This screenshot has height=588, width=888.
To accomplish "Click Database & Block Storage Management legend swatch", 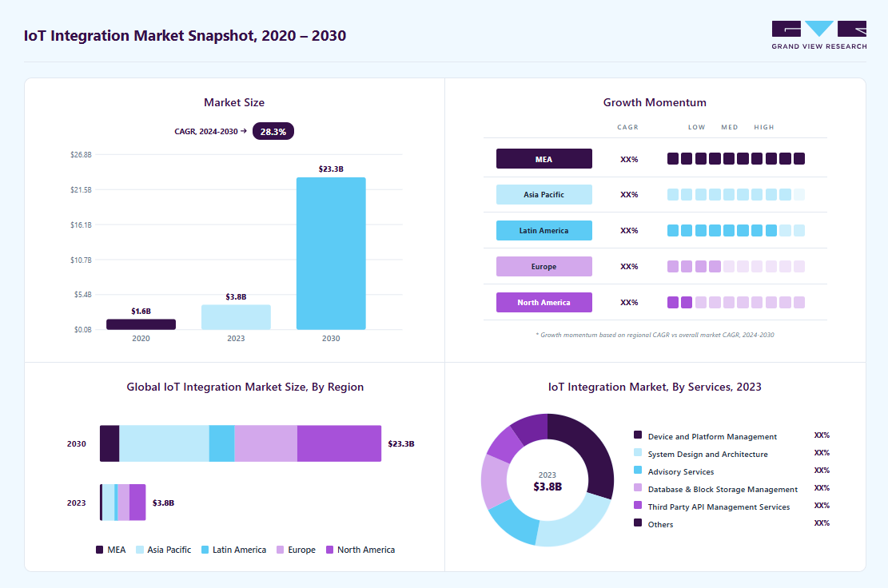I will [638, 487].
